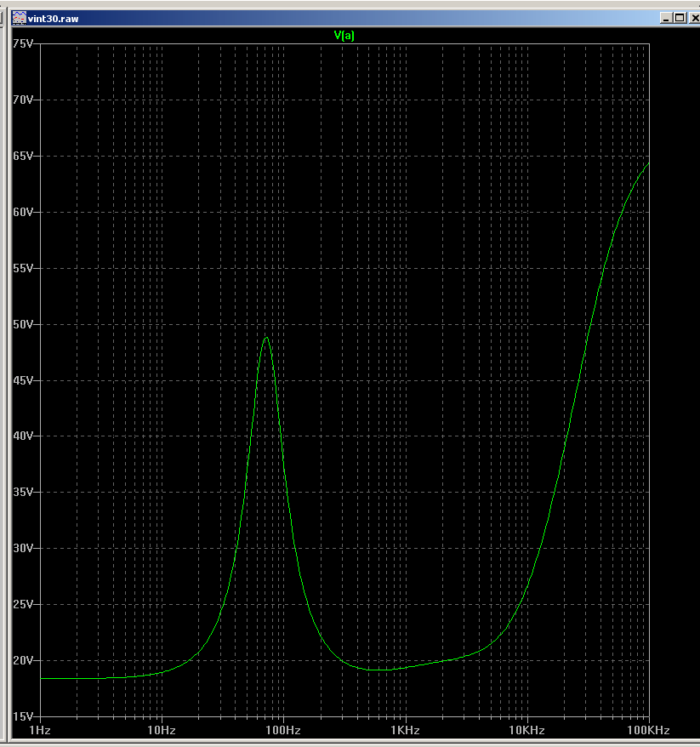The height and width of the screenshot is (747, 700).
Task: Click the 50V axis label
Action: click(23, 324)
